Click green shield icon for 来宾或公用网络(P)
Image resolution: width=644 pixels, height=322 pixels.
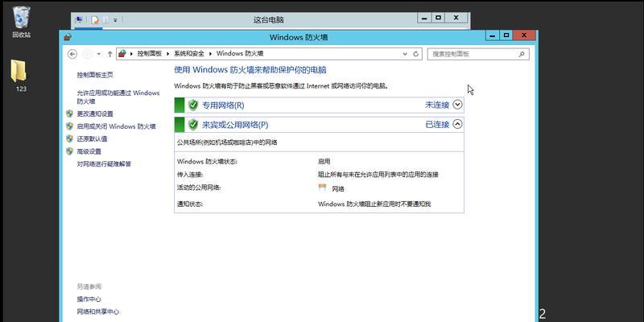click(193, 125)
